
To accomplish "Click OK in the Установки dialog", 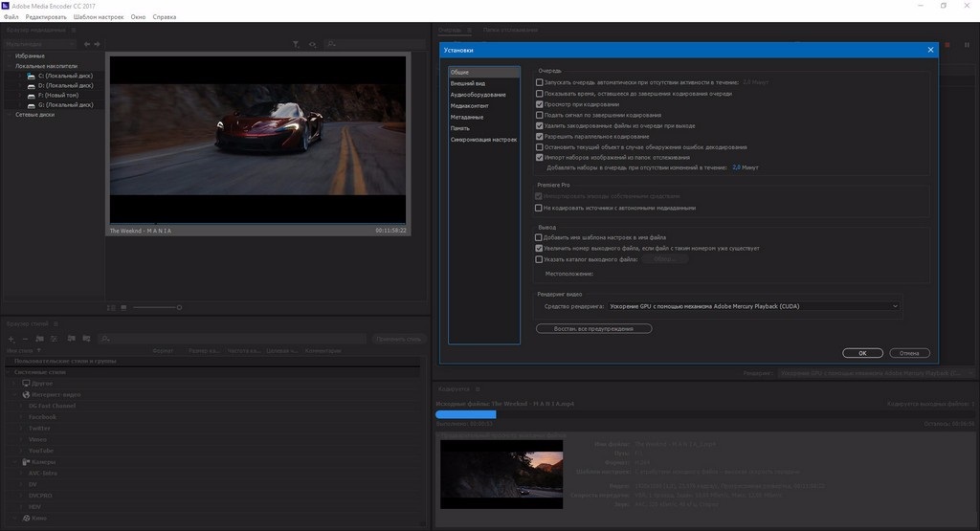I will point(862,353).
